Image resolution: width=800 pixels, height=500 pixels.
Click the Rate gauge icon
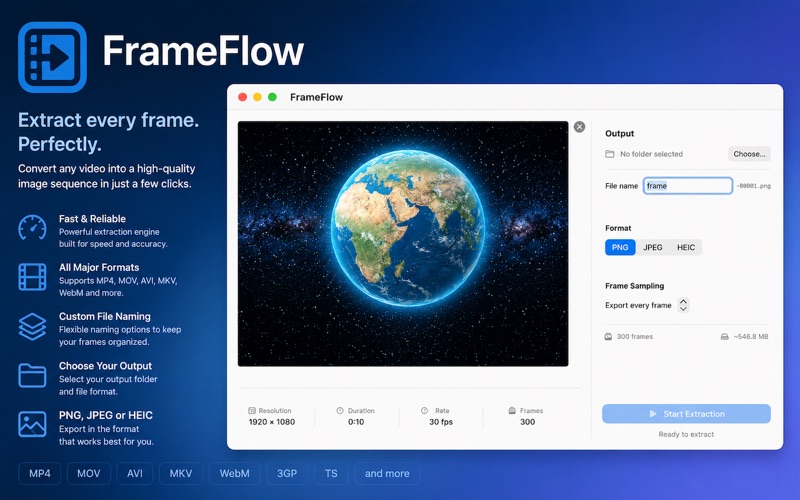click(x=424, y=411)
